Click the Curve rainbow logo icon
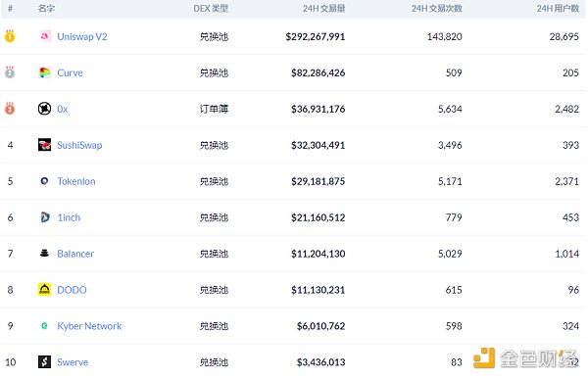The height and width of the screenshot is (379, 588). 45,72
